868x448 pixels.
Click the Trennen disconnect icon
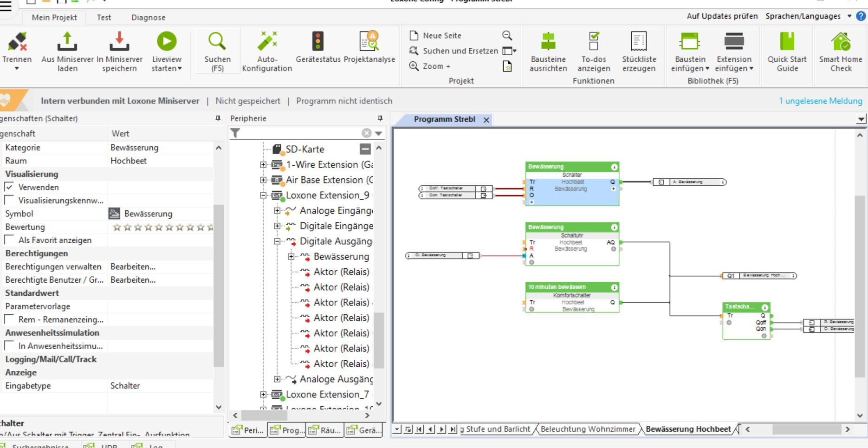coord(17,41)
